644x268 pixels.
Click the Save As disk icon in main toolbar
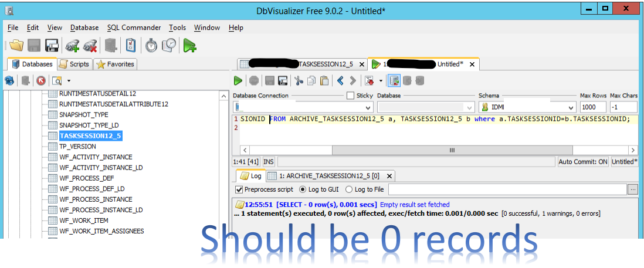[52, 45]
